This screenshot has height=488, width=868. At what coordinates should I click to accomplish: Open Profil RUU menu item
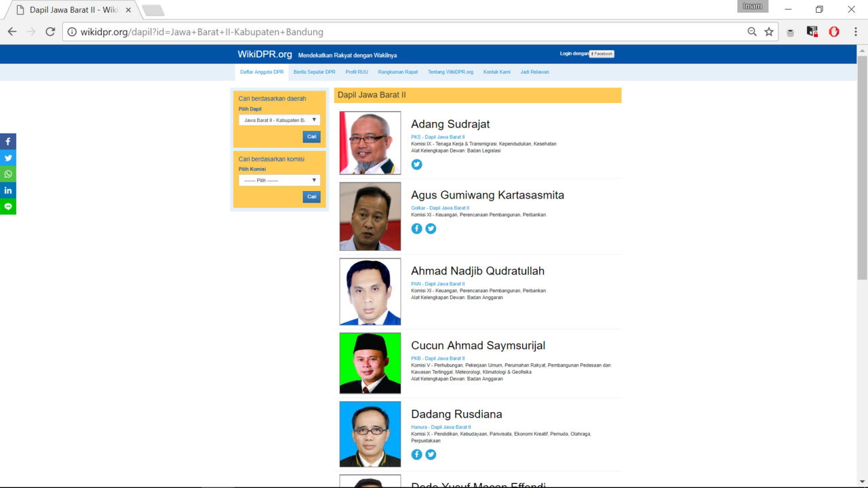click(357, 72)
